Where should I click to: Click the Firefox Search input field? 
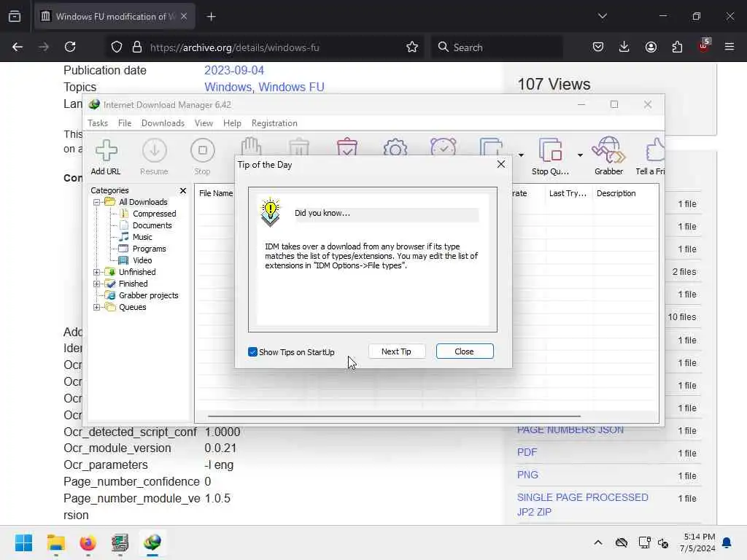click(497, 47)
